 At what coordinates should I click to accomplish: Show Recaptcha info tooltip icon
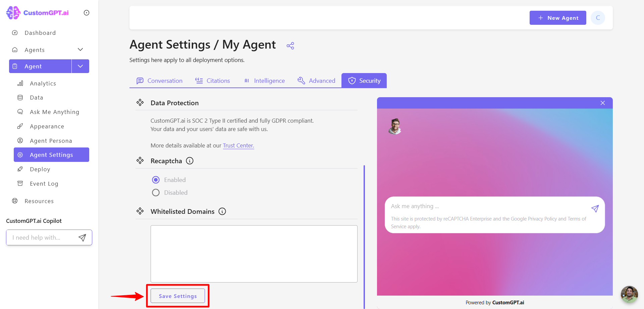190,161
